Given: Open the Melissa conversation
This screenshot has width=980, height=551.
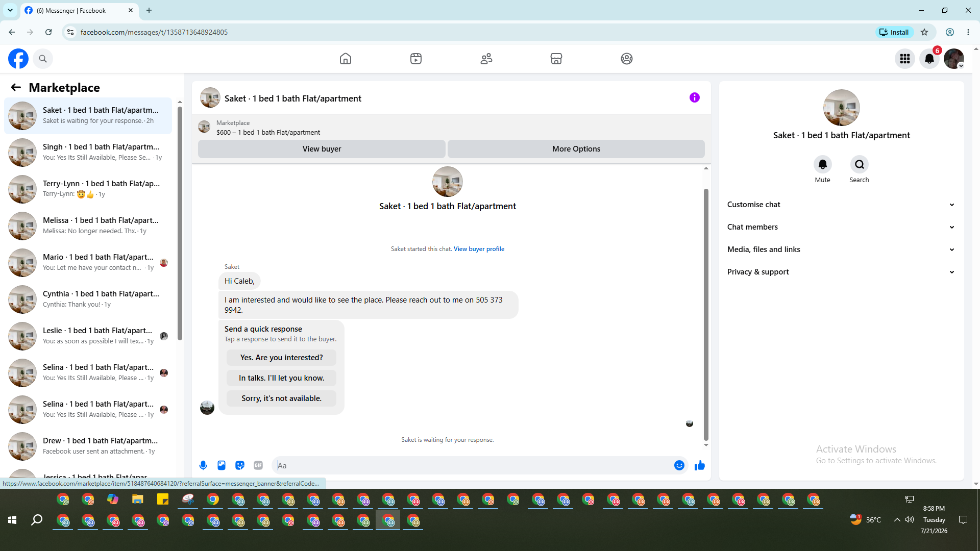Looking at the screenshot, I should (88, 226).
